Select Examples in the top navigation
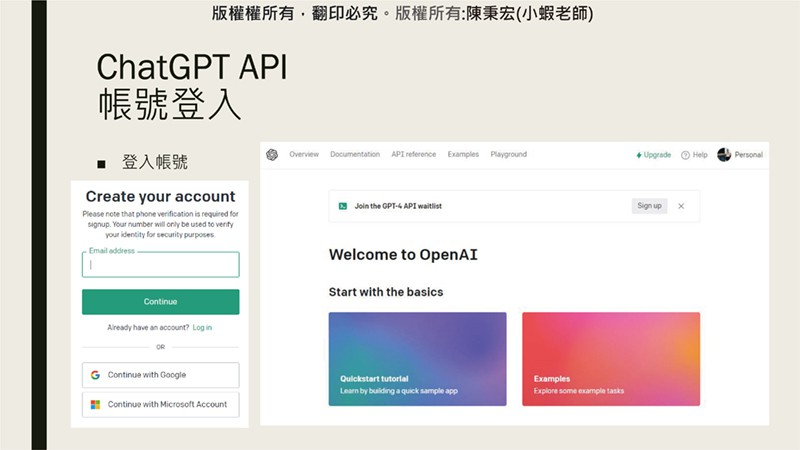 pos(463,154)
